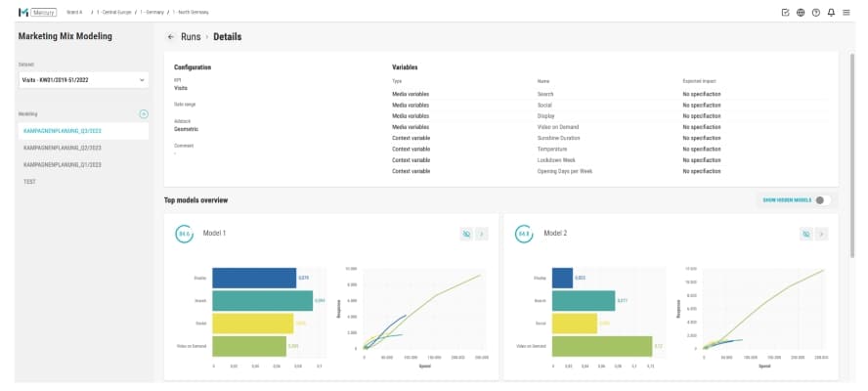Screen dimensions: 868x391
Task: Click the 1 - Germany breadcrumb
Action: 152,12
